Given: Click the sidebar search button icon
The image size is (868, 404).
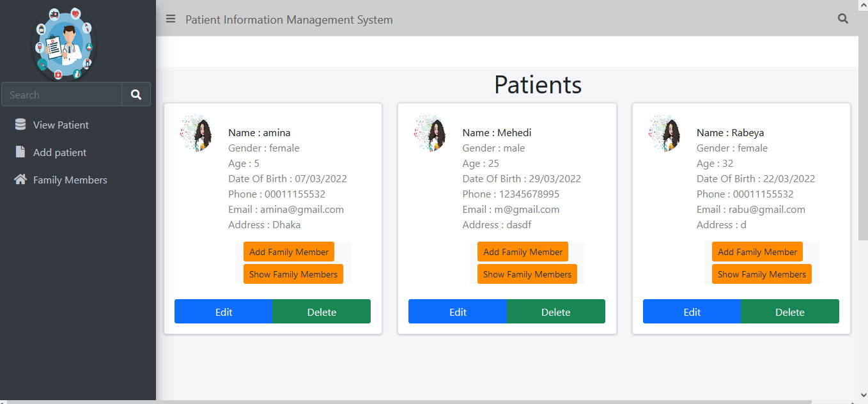Looking at the screenshot, I should pos(136,94).
